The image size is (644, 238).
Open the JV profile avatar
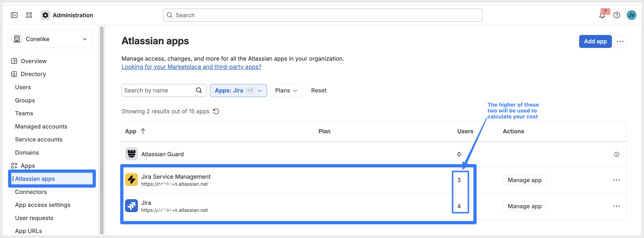tap(631, 15)
